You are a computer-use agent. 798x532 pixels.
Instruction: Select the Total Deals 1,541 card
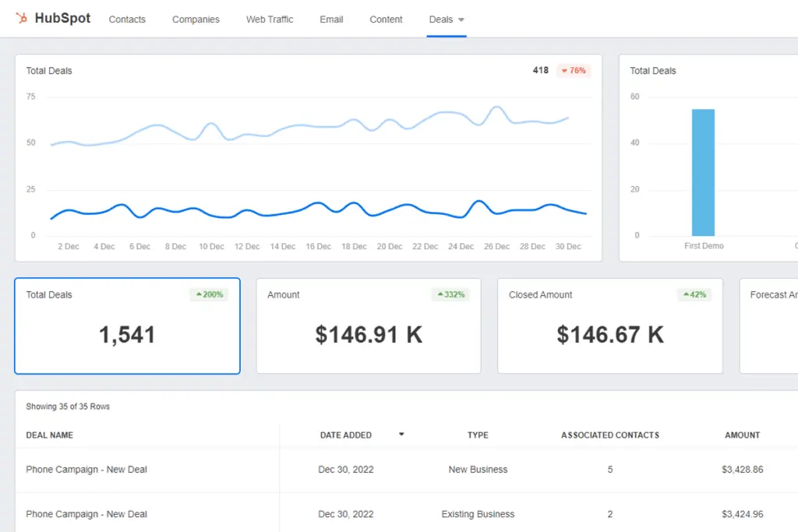pyautogui.click(x=127, y=326)
